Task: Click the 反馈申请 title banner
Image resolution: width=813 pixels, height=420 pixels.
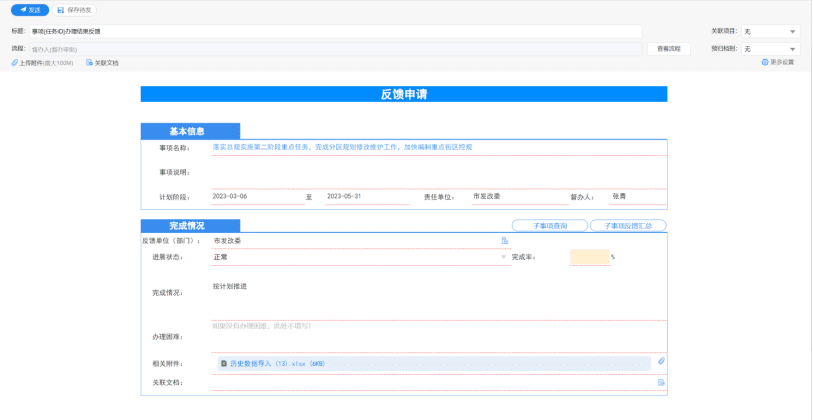Action: (403, 94)
